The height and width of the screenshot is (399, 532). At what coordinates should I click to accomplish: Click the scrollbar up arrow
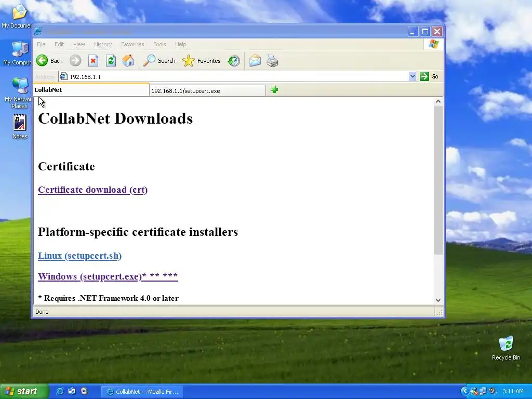coord(438,101)
